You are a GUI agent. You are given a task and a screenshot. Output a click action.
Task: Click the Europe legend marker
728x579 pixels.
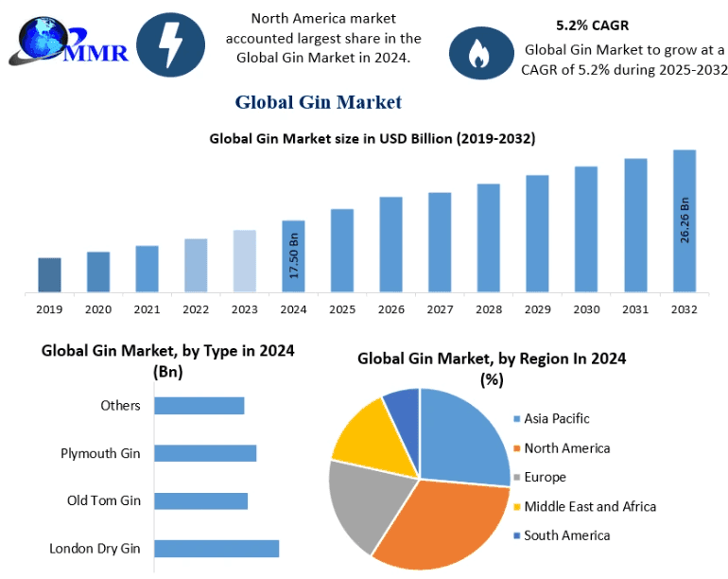pyautogui.click(x=516, y=478)
